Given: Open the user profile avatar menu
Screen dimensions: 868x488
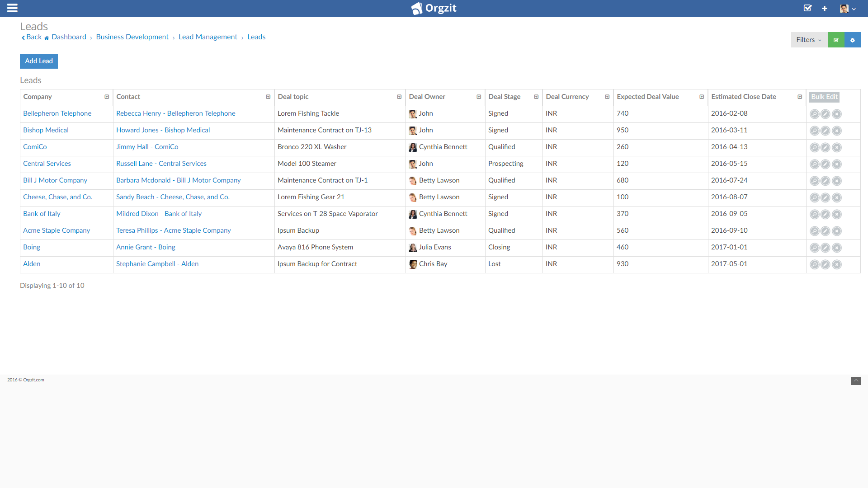Looking at the screenshot, I should click(x=847, y=9).
